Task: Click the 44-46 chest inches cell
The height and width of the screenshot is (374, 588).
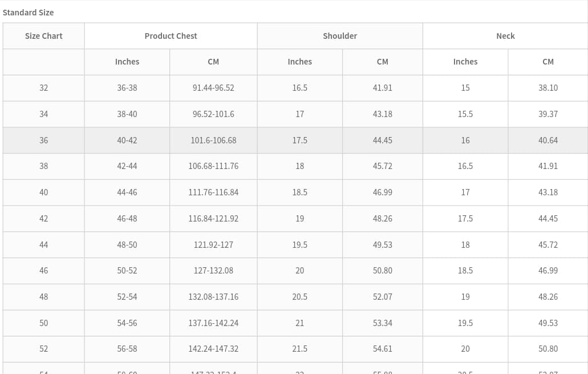Action: click(127, 192)
